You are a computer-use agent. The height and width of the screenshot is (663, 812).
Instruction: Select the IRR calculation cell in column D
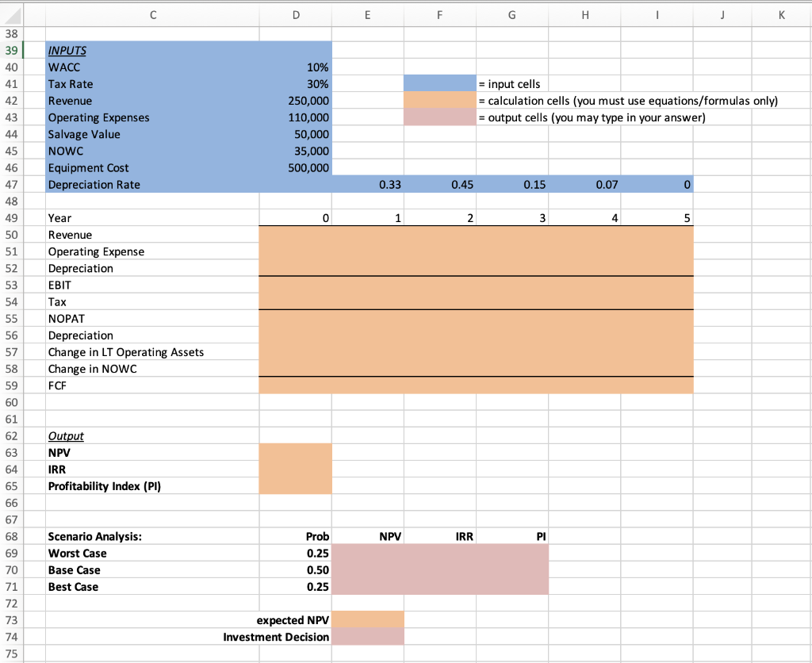pyautogui.click(x=296, y=469)
